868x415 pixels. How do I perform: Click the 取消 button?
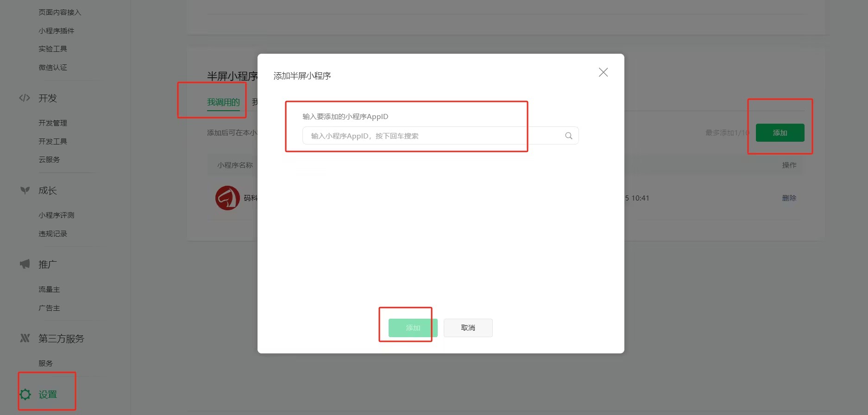coord(468,328)
